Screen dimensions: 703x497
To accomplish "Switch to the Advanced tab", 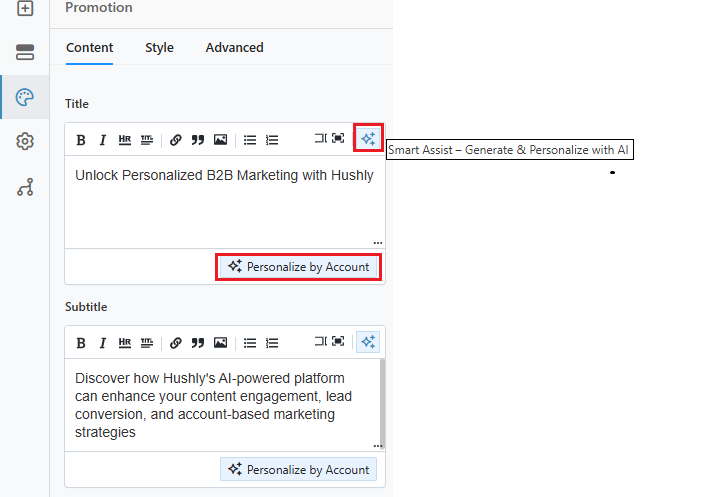I will 234,48.
